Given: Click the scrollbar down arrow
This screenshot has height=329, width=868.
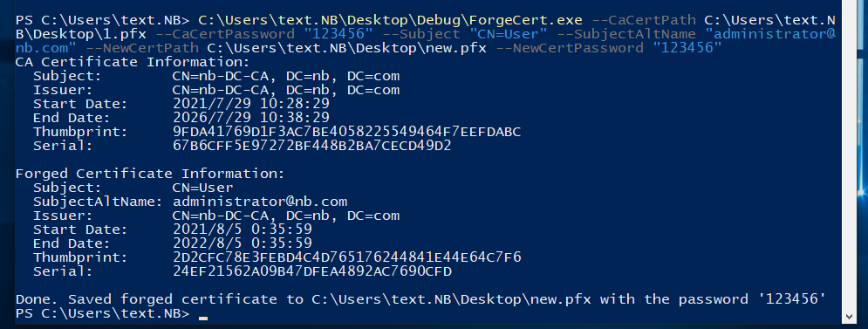Looking at the screenshot, I should pos(849,317).
